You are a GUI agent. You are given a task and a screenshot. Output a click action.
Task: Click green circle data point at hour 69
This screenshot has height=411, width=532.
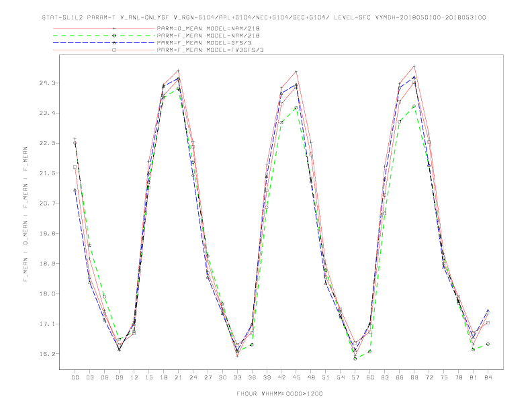click(x=414, y=106)
